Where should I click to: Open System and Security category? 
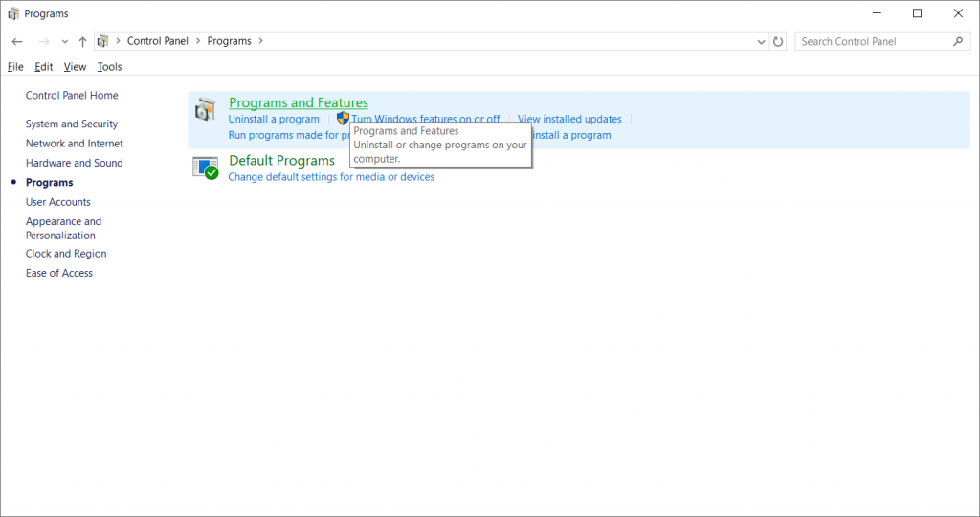pyautogui.click(x=71, y=124)
